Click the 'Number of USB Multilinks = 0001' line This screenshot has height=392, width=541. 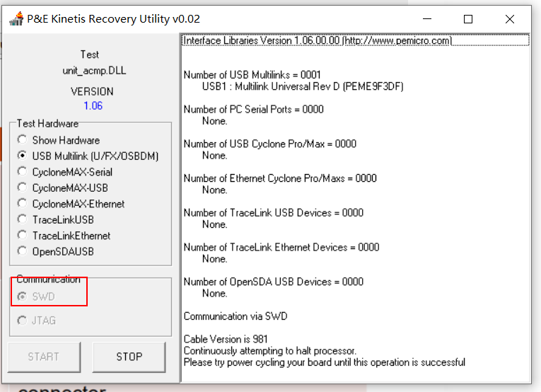(x=252, y=75)
